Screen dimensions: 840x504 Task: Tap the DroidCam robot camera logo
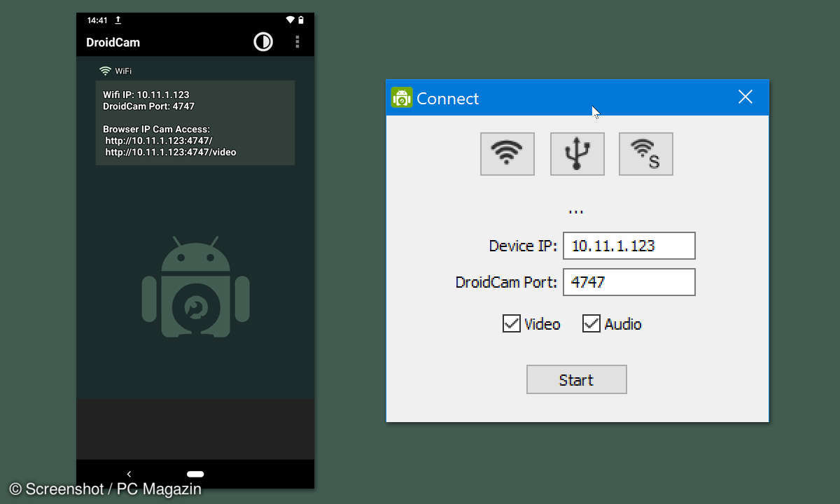click(196, 287)
